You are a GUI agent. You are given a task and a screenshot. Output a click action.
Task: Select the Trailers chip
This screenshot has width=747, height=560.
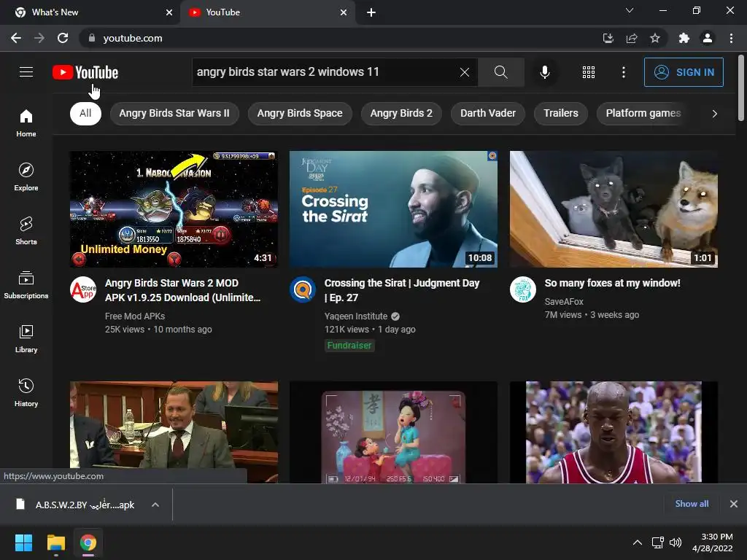pyautogui.click(x=561, y=113)
